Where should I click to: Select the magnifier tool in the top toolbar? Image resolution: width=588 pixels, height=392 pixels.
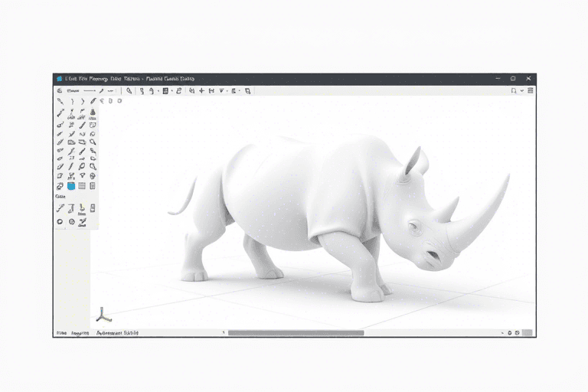click(x=129, y=90)
